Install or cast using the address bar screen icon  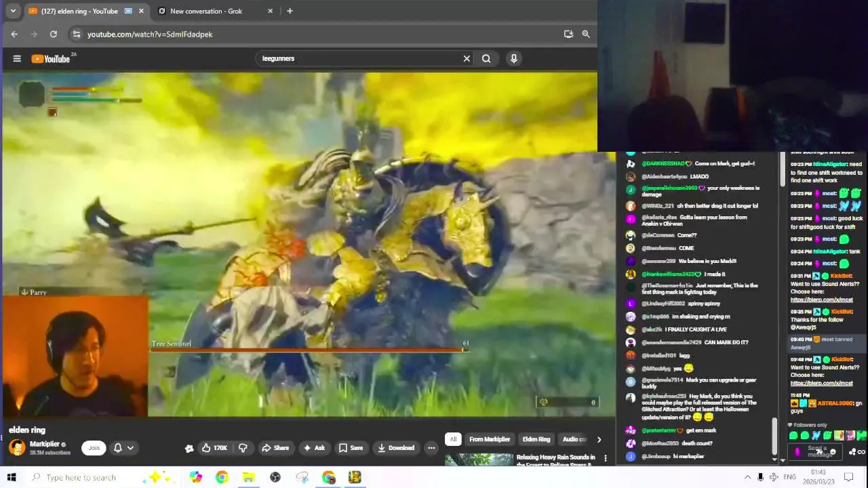click(568, 34)
